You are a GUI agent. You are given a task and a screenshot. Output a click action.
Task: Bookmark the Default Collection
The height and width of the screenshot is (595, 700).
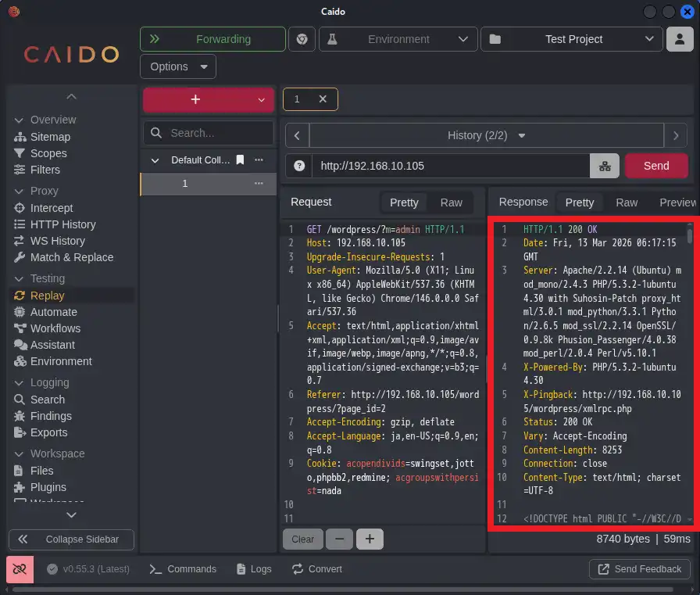click(x=240, y=160)
